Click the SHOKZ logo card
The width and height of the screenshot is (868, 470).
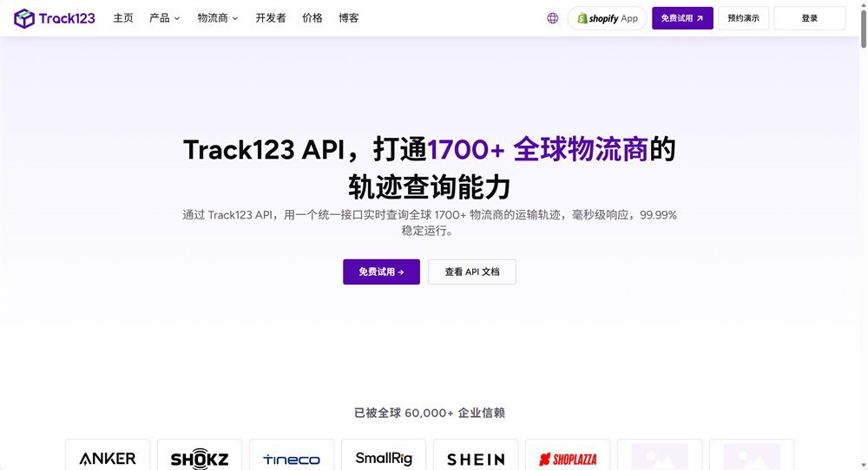point(200,455)
